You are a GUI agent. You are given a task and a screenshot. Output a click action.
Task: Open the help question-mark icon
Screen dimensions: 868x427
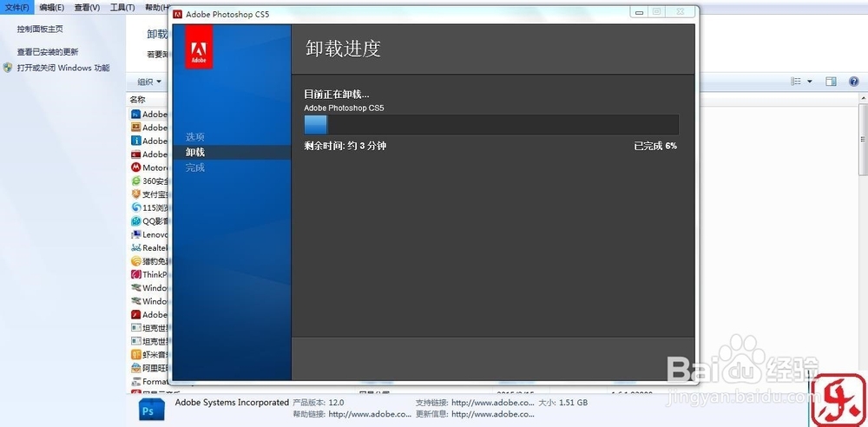point(853,82)
